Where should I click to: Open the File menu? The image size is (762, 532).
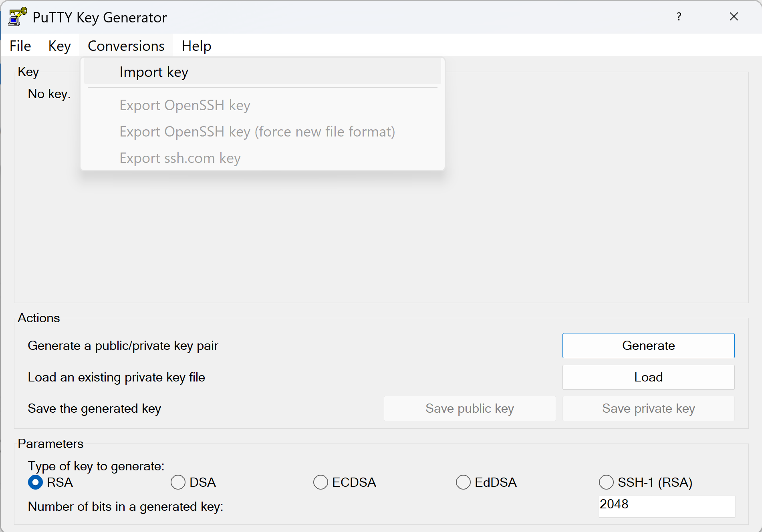(20, 46)
